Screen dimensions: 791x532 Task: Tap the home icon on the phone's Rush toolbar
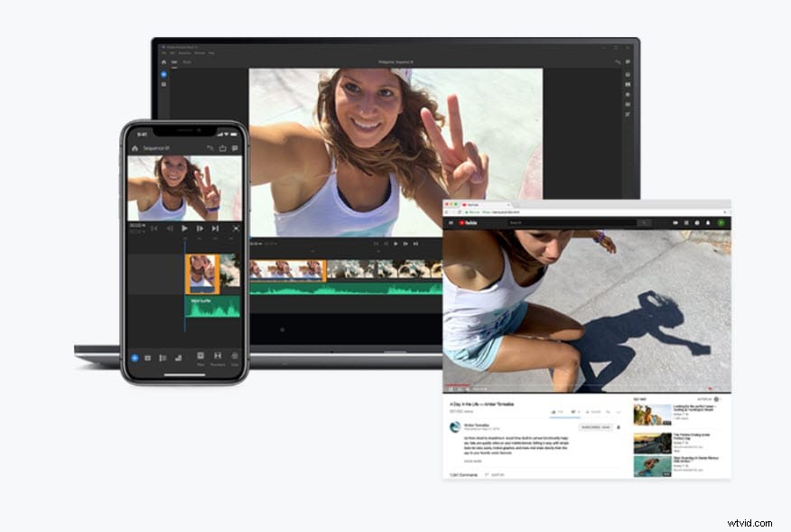click(x=134, y=148)
